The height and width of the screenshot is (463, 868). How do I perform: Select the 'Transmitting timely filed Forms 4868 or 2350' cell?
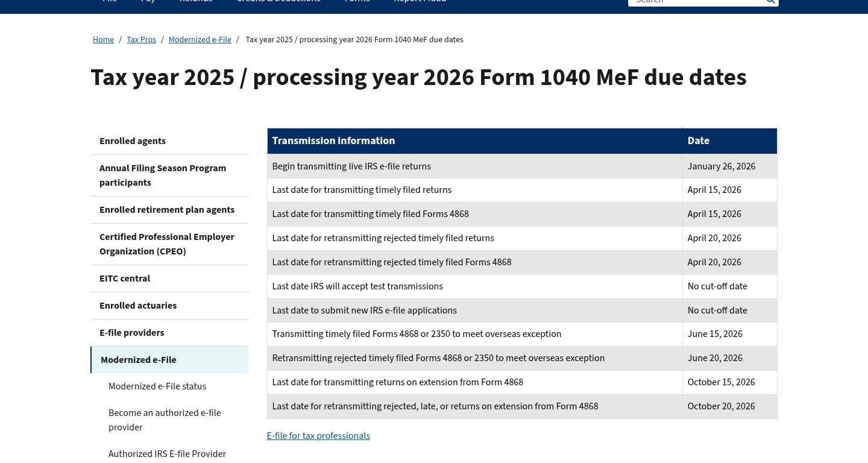coord(475,335)
